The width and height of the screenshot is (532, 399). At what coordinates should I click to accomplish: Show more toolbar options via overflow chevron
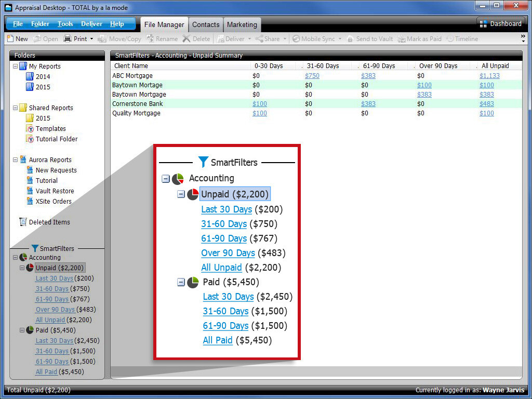(523, 38)
